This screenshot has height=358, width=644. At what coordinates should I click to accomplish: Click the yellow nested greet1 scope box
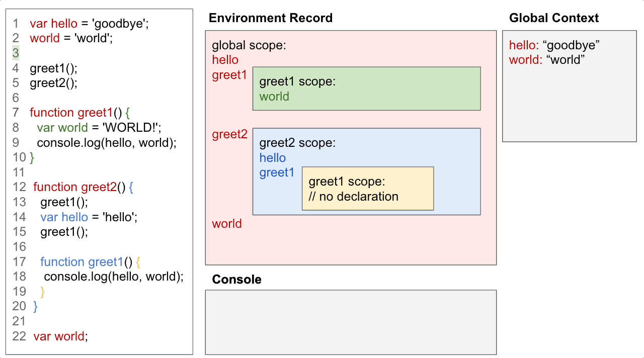pos(367,189)
